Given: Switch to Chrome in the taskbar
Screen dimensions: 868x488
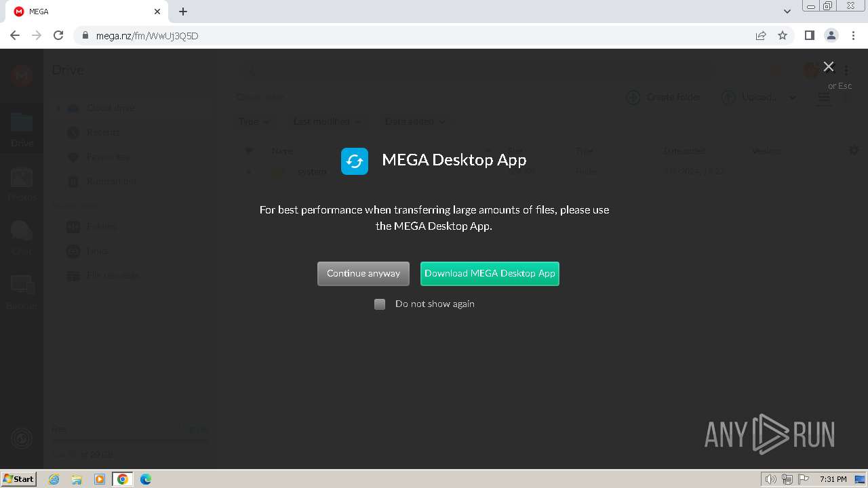Looking at the screenshot, I should tap(123, 479).
